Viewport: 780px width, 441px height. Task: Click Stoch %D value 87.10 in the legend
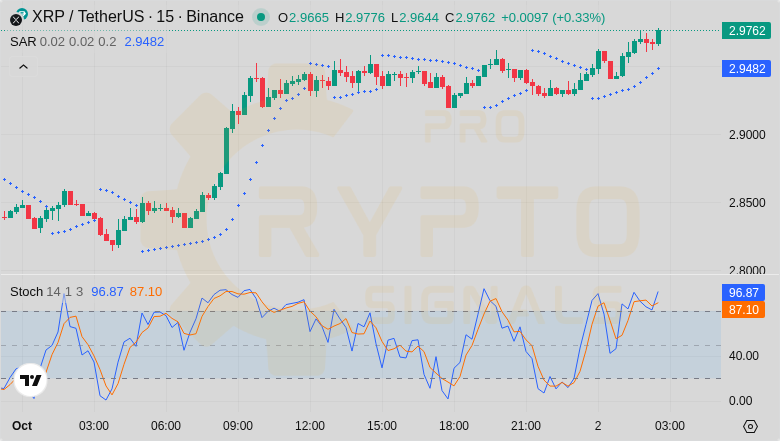pyautogui.click(x=146, y=292)
